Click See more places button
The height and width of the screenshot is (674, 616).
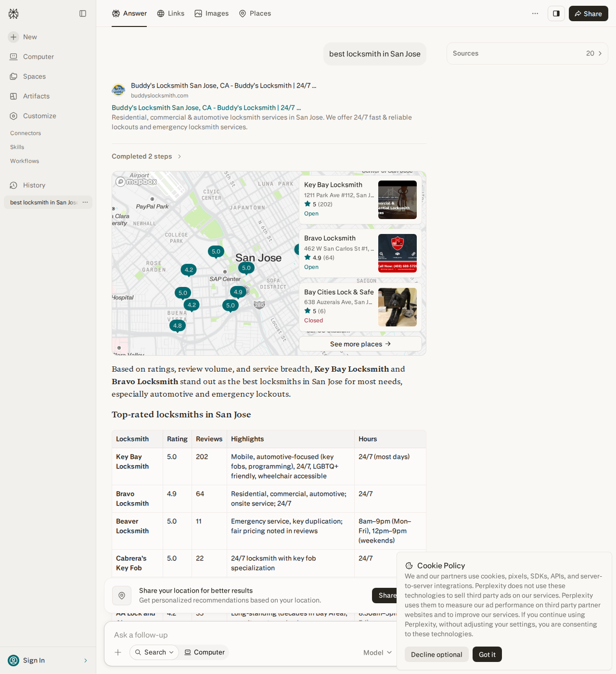click(360, 344)
